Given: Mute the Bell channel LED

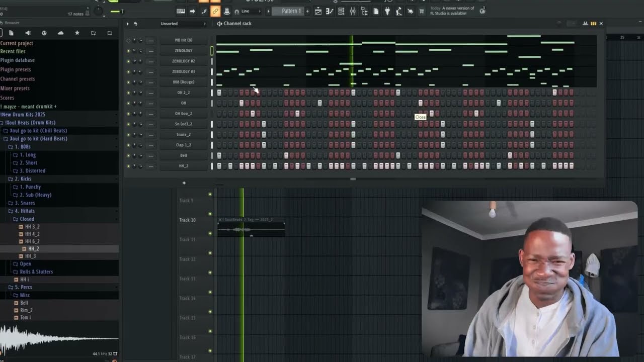Looking at the screenshot, I should (128, 156).
